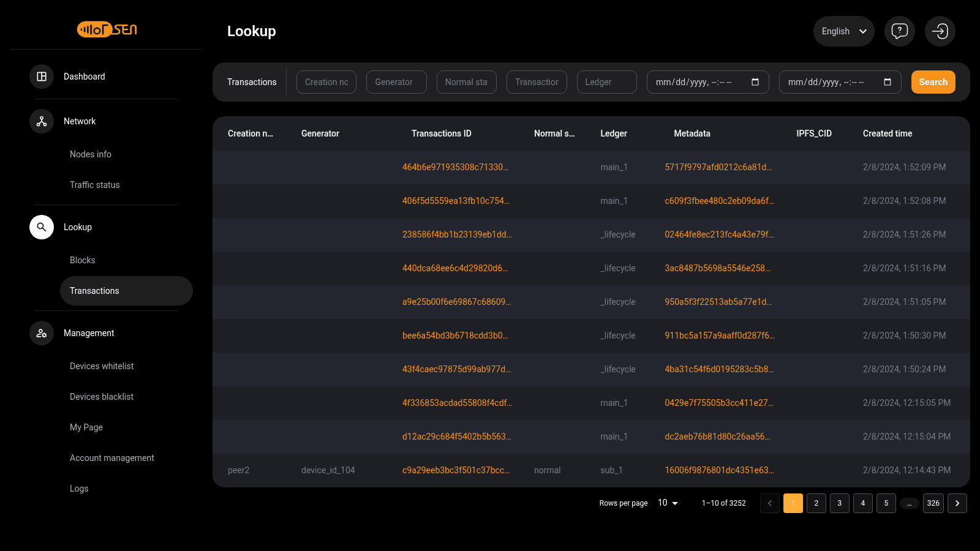Image resolution: width=980 pixels, height=551 pixels.
Task: Open Nodes info page
Action: coord(91,154)
